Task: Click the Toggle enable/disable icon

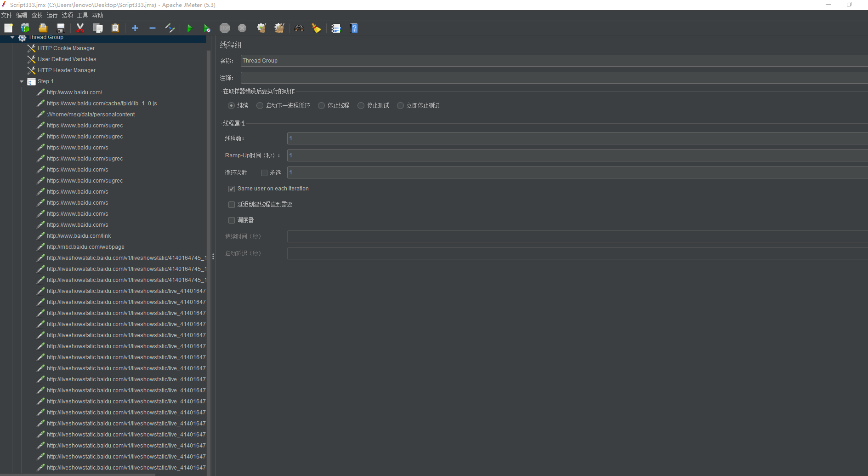Action: (x=170, y=28)
